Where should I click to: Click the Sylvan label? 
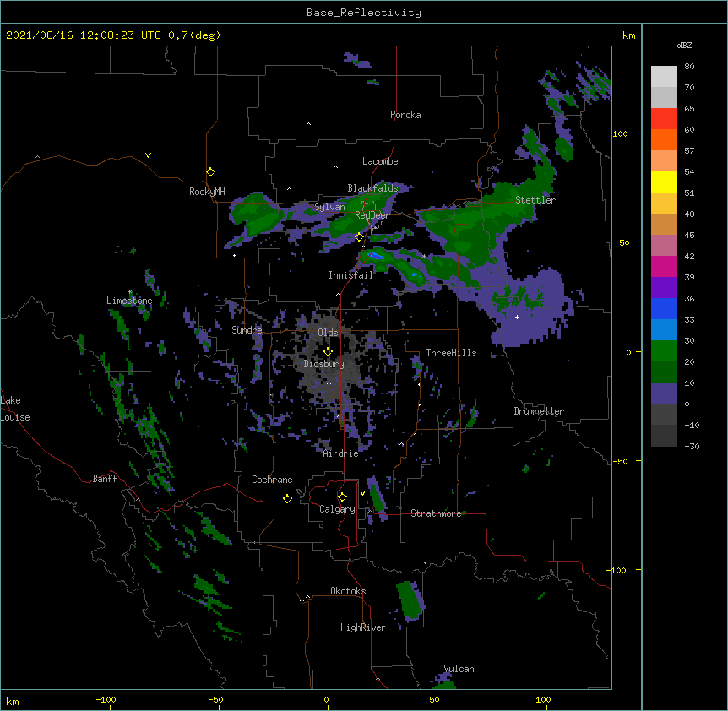329,207
